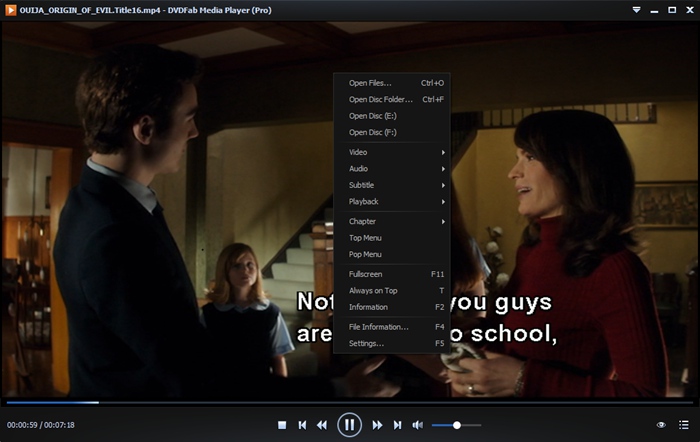
Task: Open the title bar dropdown menu arrow
Action: click(x=637, y=10)
